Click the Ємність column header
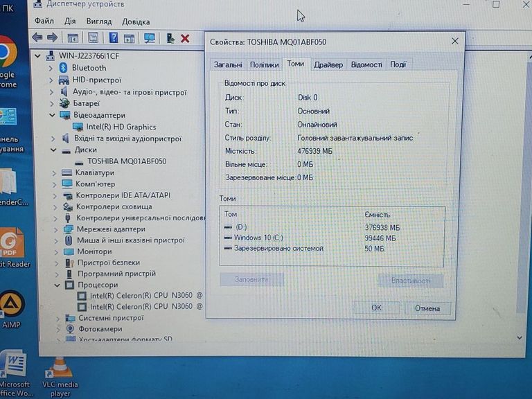This screenshot has width=532, height=399. tap(377, 215)
